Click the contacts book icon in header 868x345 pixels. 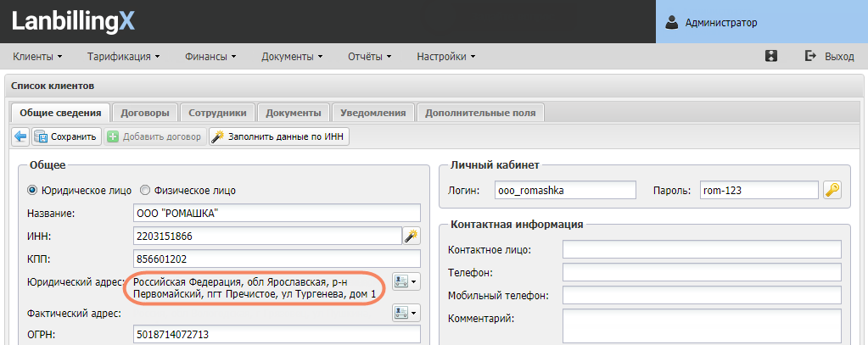click(771, 56)
